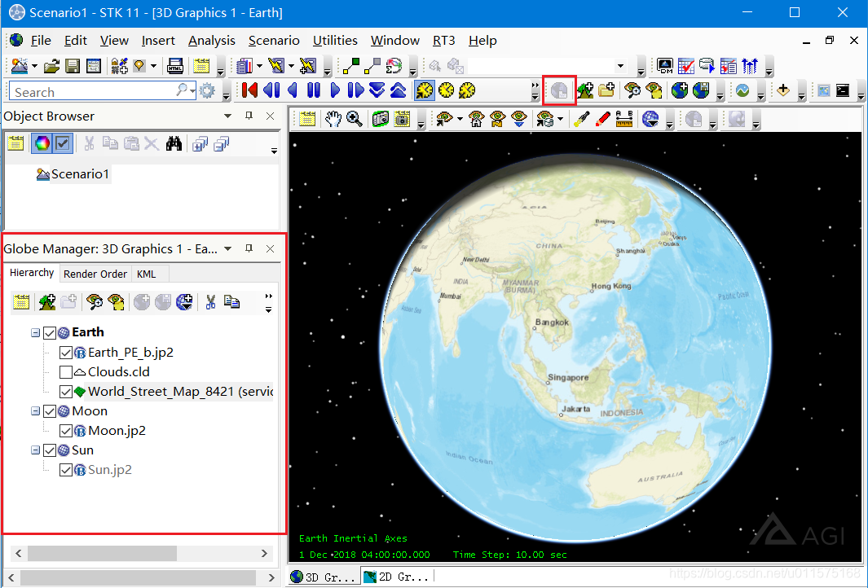Viewport: 868px width, 588px height.
Task: Click the flashlight lighting tool icon
Action: 581,118
